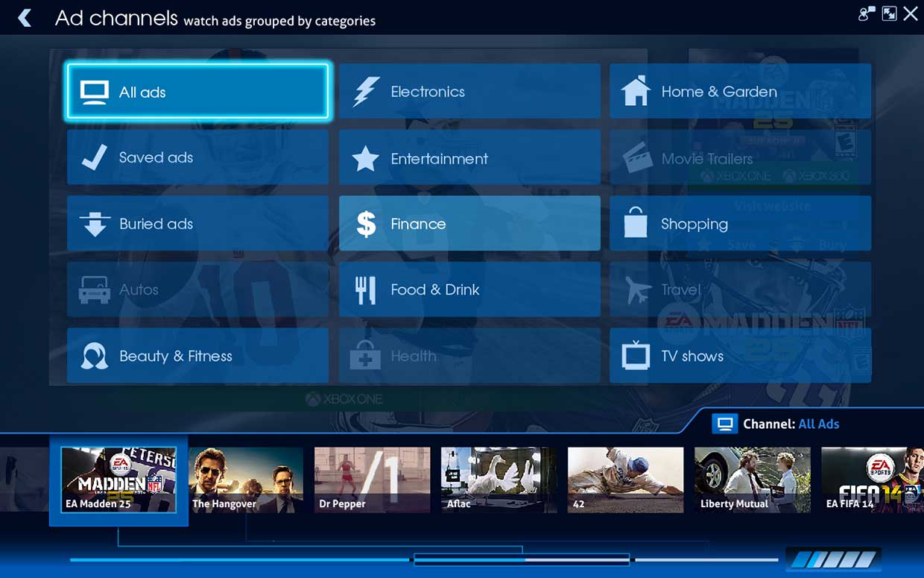924x578 pixels.
Task: Open the Buried ads down-arrow tile
Action: 197,224
